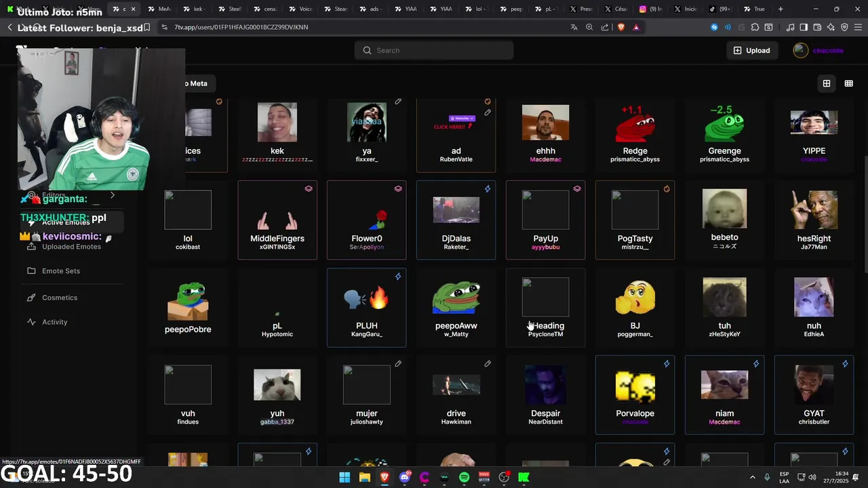Click the pencil icon on mujer card

398,364
